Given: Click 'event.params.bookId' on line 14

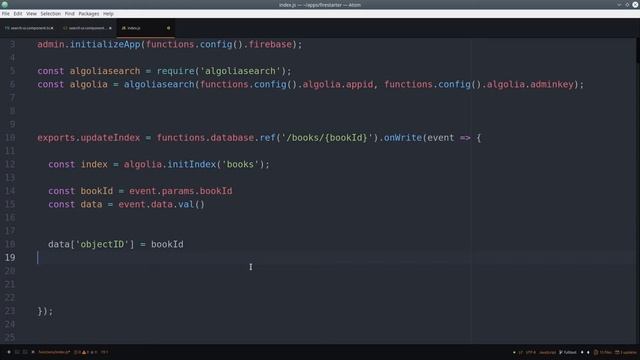Looking at the screenshot, I should (x=180, y=191).
